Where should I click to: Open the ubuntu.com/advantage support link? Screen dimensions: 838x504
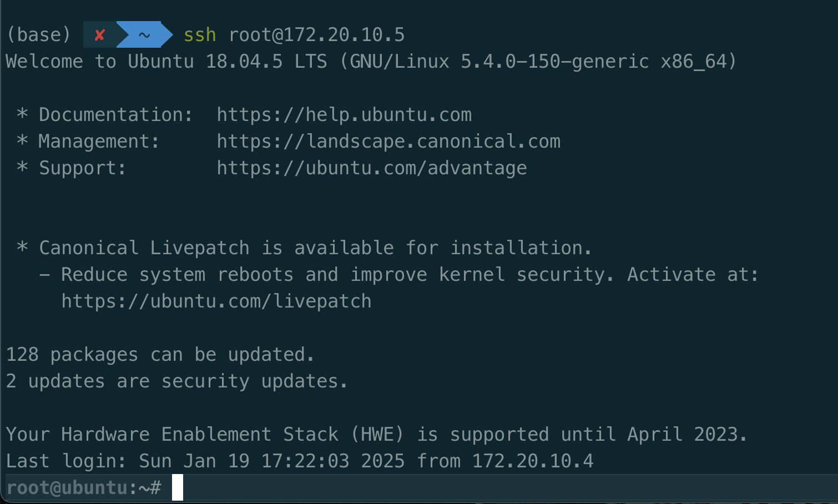(372, 168)
